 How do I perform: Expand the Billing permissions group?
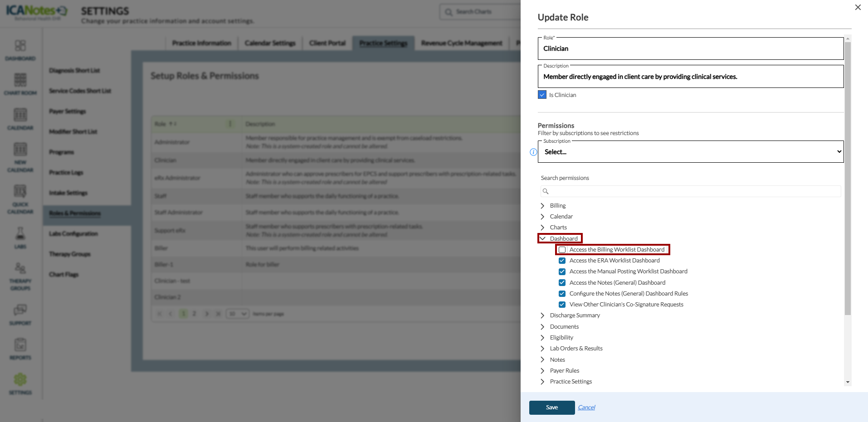[542, 206]
